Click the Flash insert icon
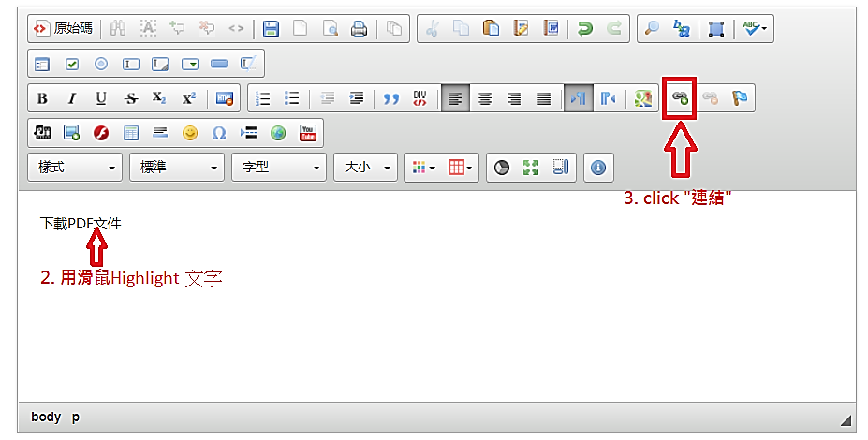This screenshot has width=868, height=440. [x=101, y=133]
